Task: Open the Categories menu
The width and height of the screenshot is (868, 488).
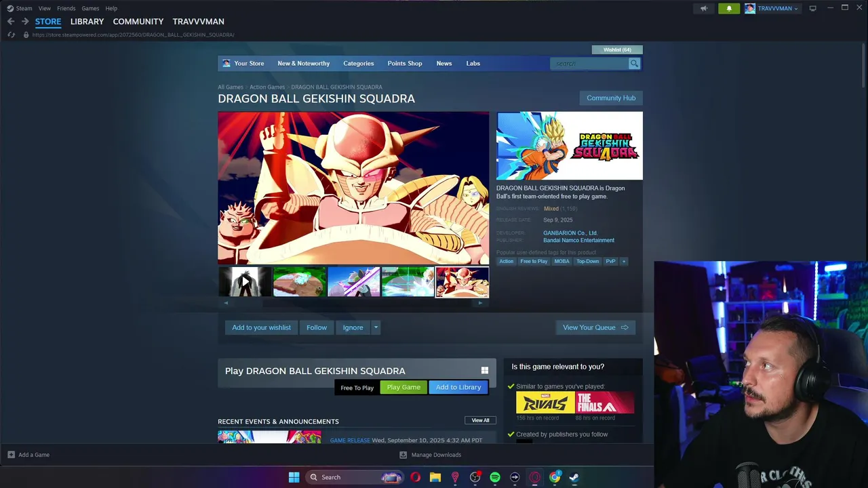Action: 358,64
